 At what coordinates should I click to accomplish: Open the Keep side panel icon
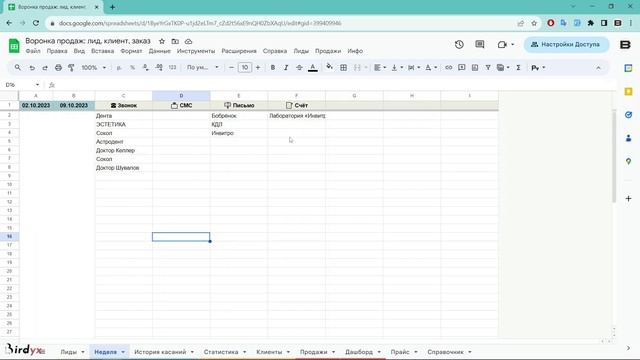pyautogui.click(x=629, y=91)
